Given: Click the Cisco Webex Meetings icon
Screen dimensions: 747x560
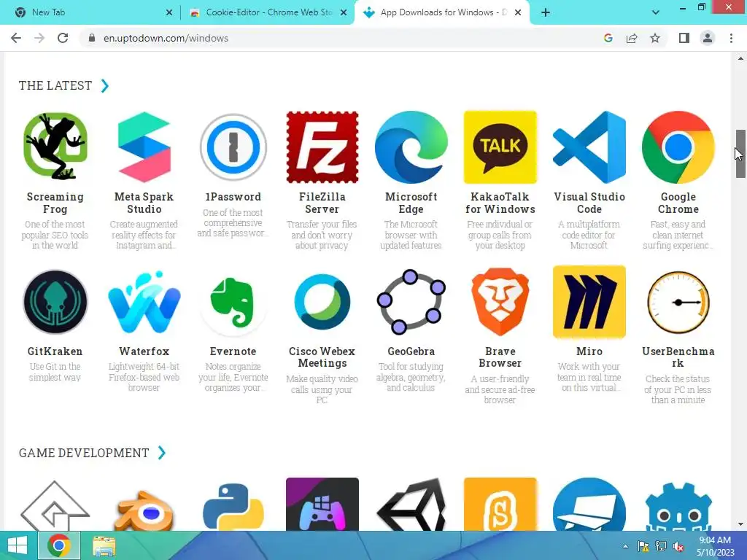Looking at the screenshot, I should (x=322, y=302).
